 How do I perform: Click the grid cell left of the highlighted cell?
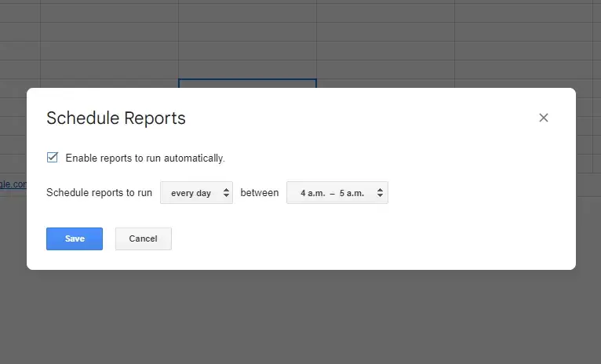tap(110, 83)
